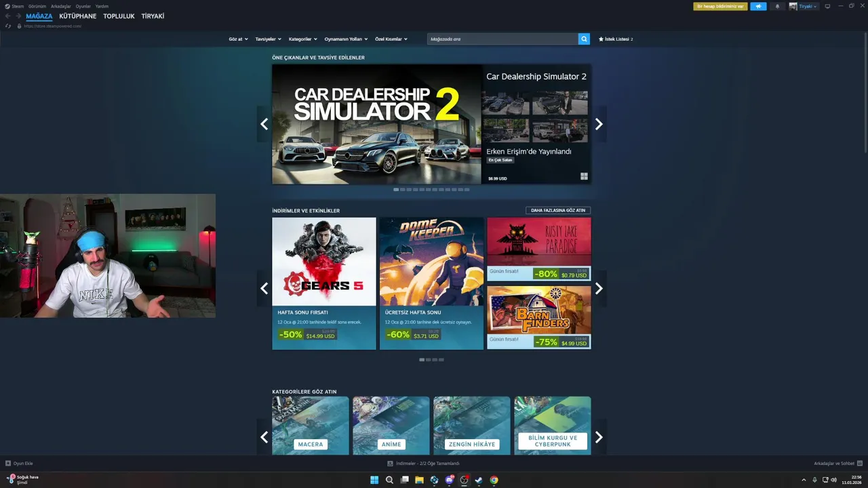Screen dimensions: 868x488
Task: Go forward with the navigation forward arrow
Action: 18,16
